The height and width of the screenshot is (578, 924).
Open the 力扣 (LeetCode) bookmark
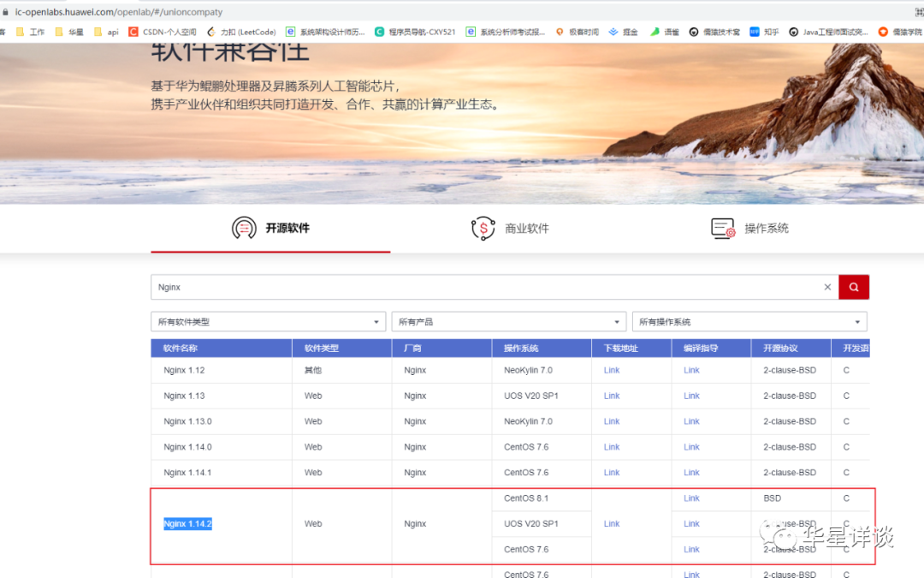click(241, 32)
